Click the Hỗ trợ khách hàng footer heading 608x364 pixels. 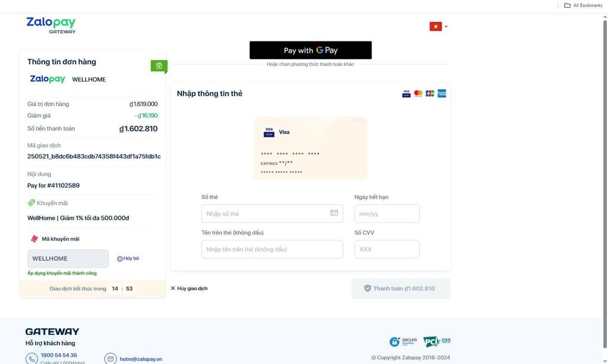(50, 343)
